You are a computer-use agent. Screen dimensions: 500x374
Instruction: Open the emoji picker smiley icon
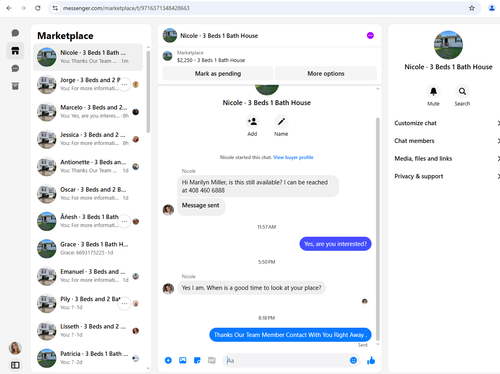(x=353, y=360)
